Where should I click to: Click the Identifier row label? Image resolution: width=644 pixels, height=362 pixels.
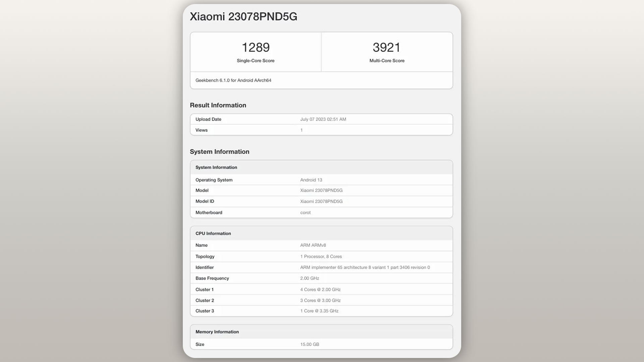click(x=205, y=267)
